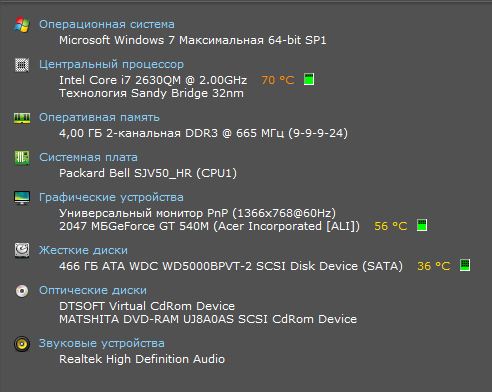Open the Звуковые устройства section link
Viewport: 492px width, 392px height.
point(102,343)
